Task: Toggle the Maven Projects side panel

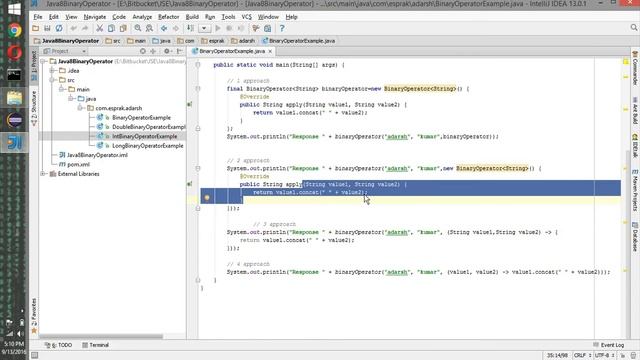Action: tap(635, 190)
